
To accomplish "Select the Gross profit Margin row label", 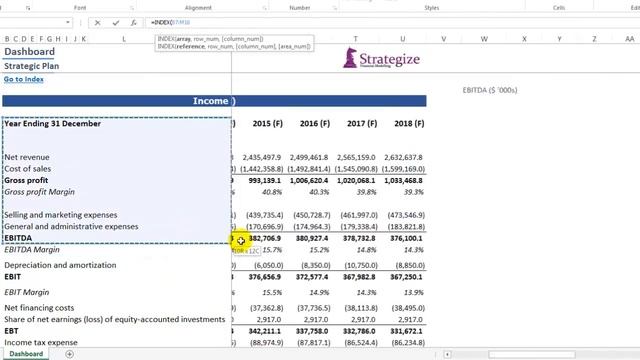I will (x=39, y=192).
